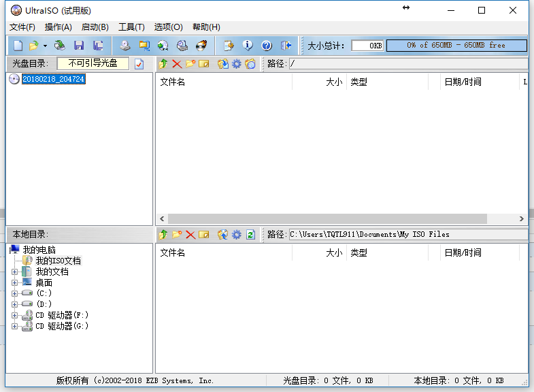The width and height of the screenshot is (534, 392).
Task: Click the blue gear icon in the local directory toolbar
Action: pos(236,234)
